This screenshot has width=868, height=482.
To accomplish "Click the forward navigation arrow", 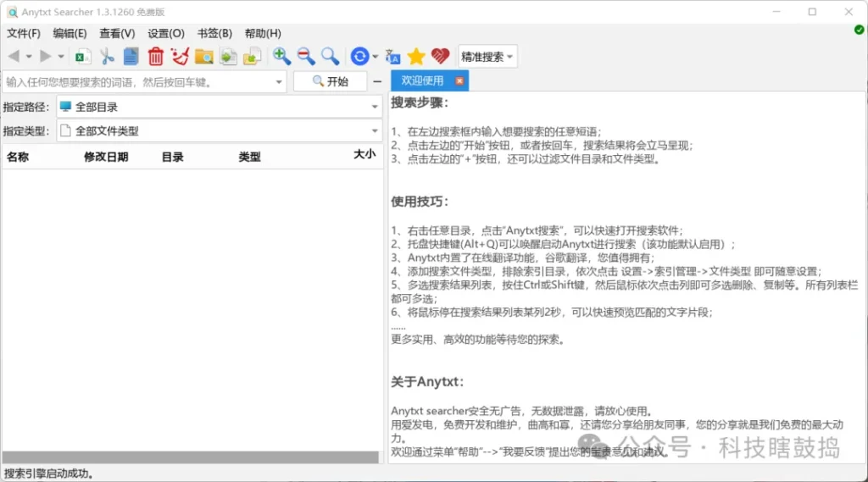I will pos(46,56).
